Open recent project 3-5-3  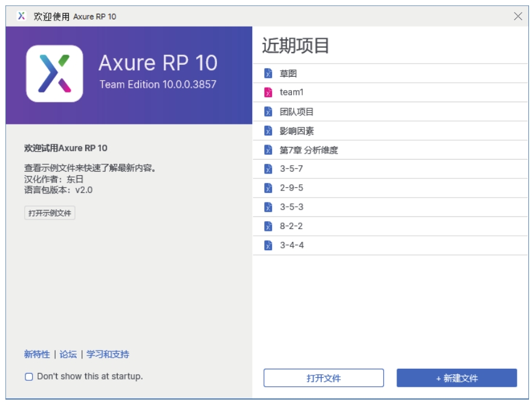291,207
